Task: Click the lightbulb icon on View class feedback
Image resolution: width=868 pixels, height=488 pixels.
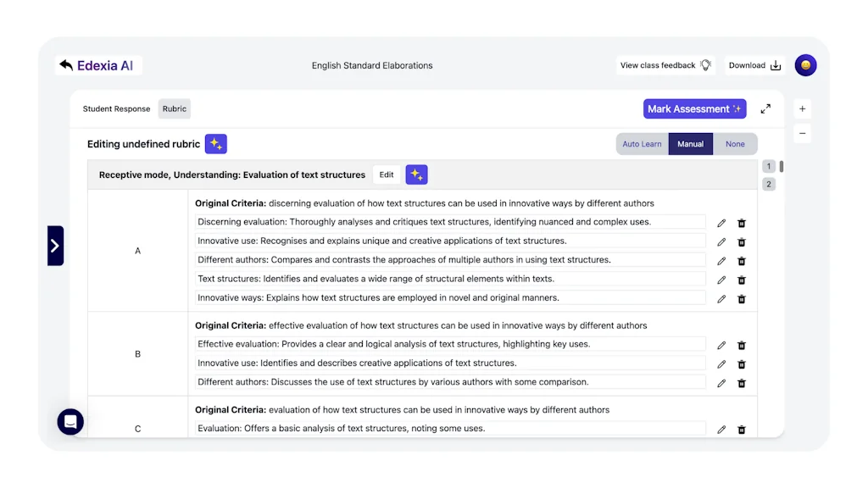Action: [x=704, y=65]
